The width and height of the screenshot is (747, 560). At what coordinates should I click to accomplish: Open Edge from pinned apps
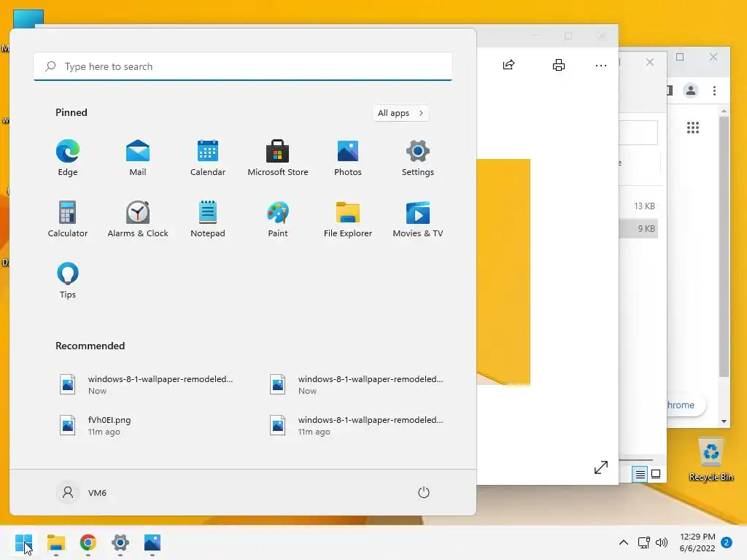(x=68, y=158)
